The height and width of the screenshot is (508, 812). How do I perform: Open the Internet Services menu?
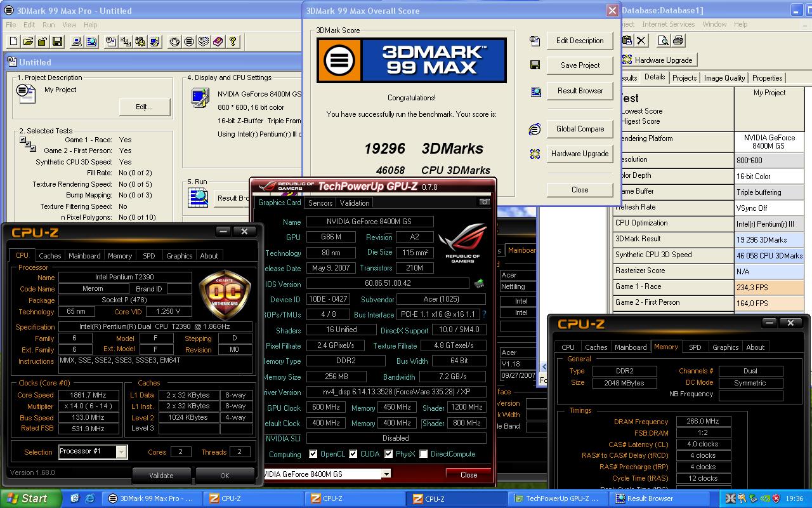coord(668,24)
